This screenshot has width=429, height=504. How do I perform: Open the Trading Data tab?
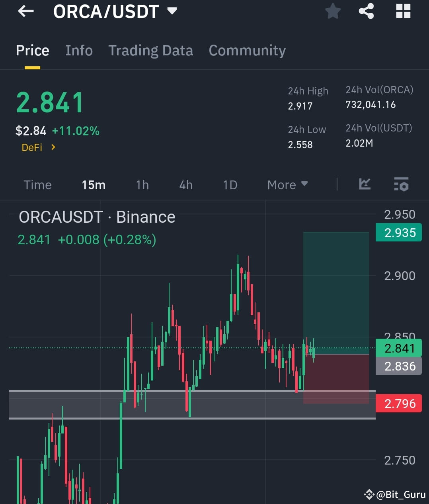(150, 50)
